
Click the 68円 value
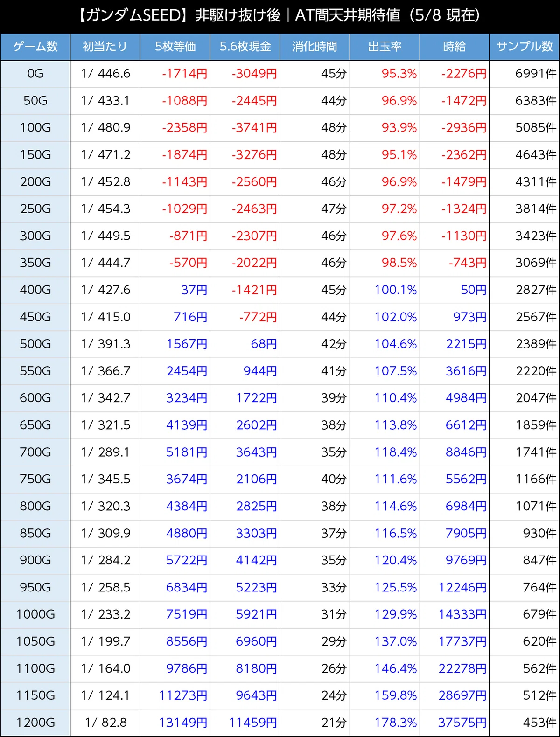click(x=264, y=344)
